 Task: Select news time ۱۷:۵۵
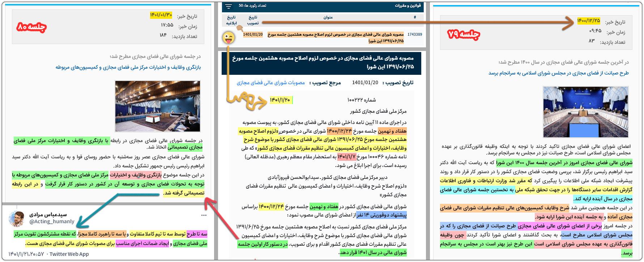pos(167,25)
